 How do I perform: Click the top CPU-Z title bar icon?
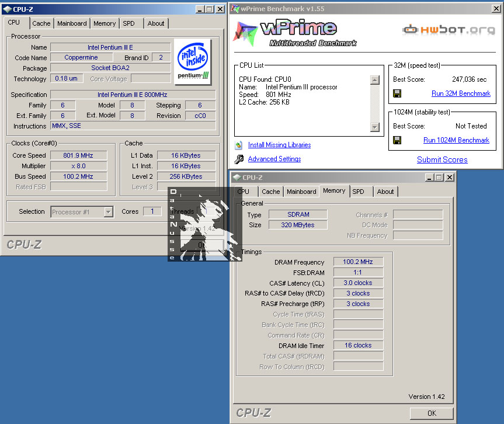pyautogui.click(x=7, y=9)
